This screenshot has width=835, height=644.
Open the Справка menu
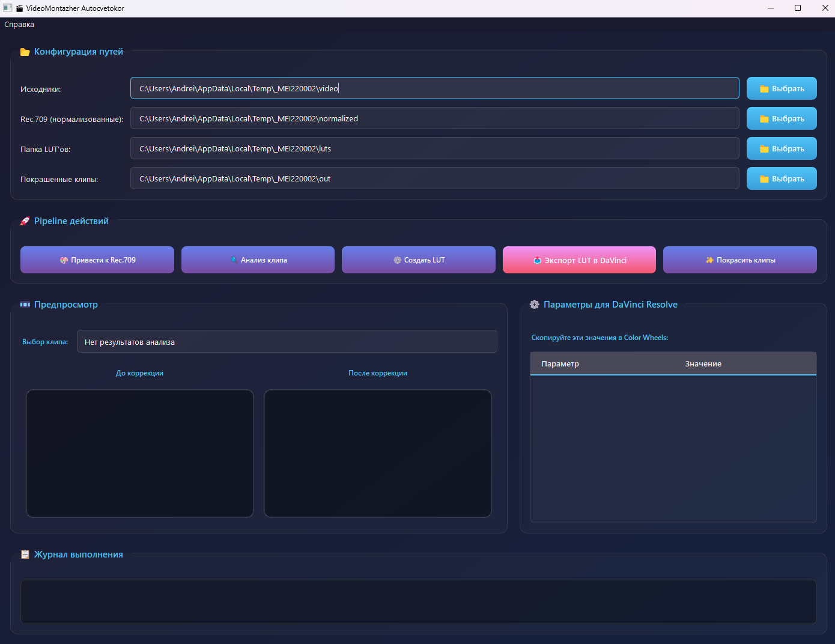19,25
